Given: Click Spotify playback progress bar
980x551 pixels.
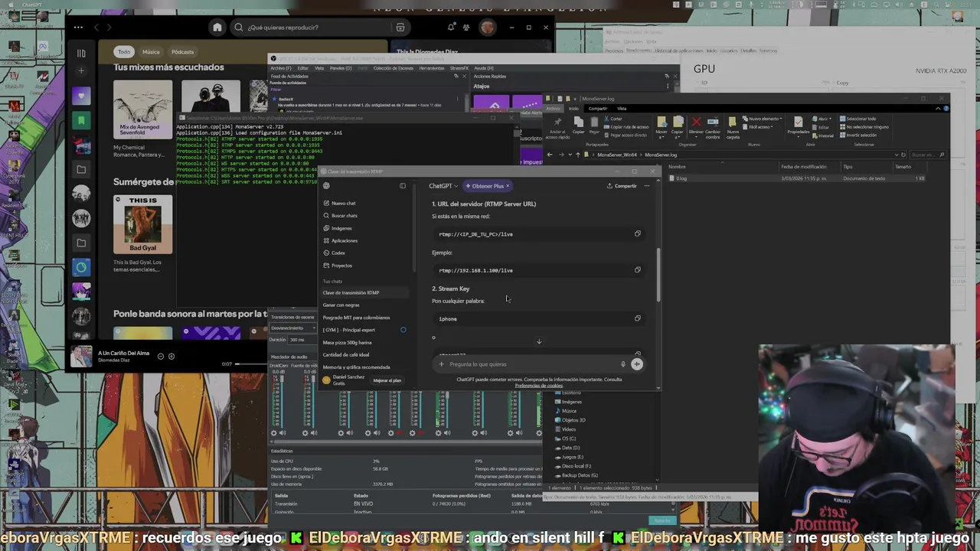Looking at the screenshot, I should [x=253, y=364].
